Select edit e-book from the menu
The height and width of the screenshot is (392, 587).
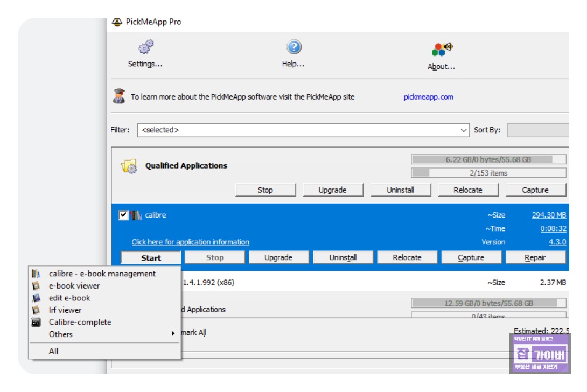click(x=104, y=298)
